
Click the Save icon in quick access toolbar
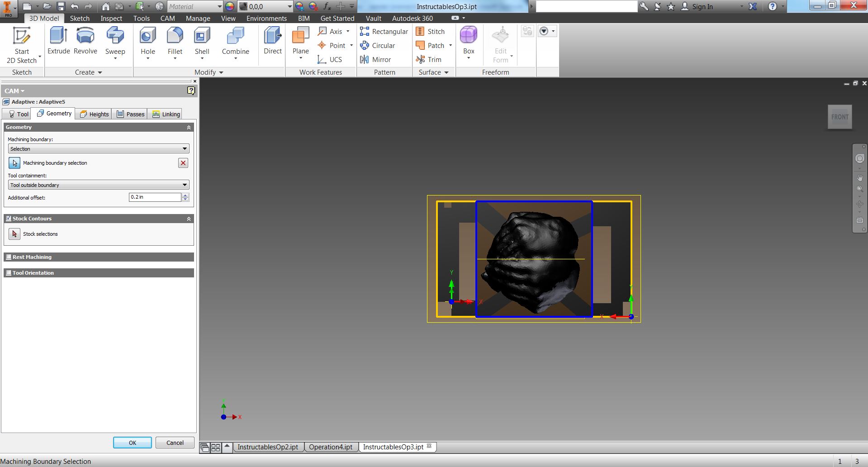pos(61,6)
